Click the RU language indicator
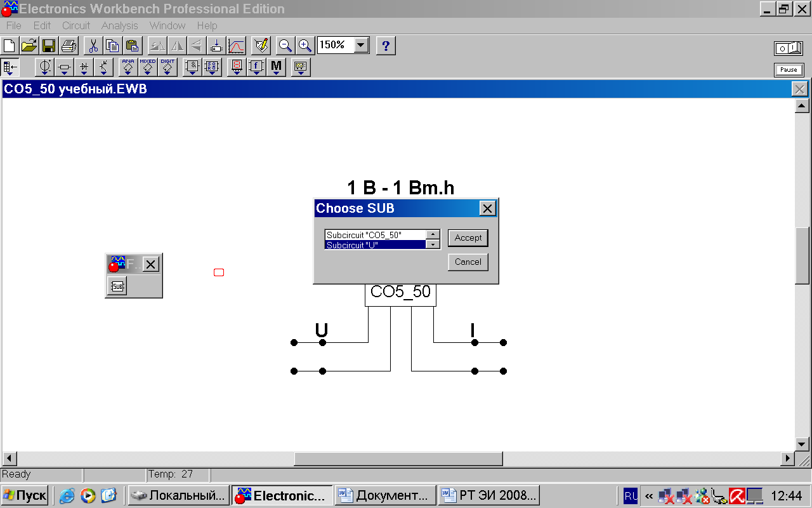This screenshot has height=508, width=812. click(631, 495)
